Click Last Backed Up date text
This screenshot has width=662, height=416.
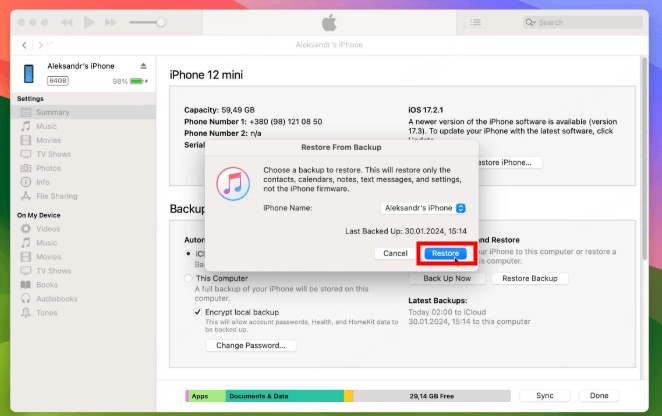click(406, 231)
